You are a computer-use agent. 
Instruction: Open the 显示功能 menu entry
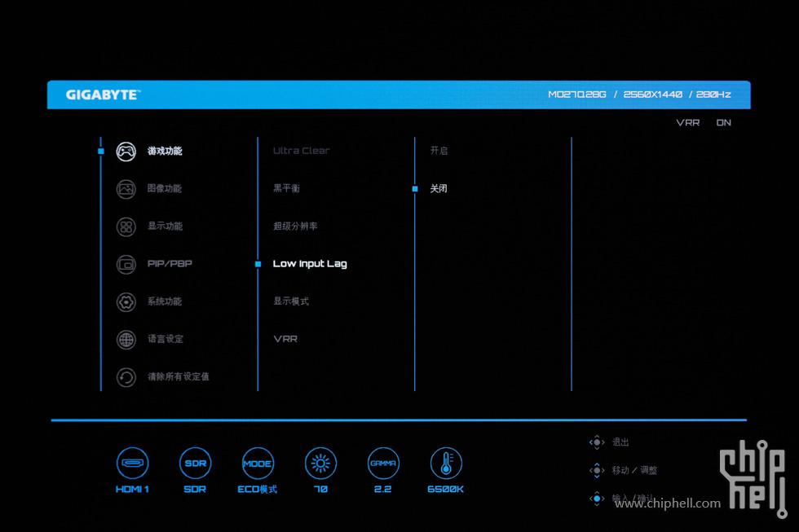(x=165, y=226)
